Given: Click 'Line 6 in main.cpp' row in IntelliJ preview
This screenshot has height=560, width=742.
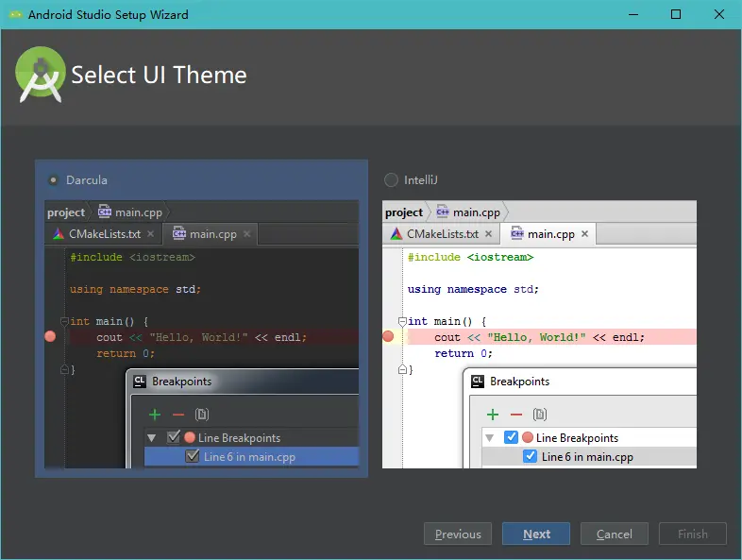Looking at the screenshot, I should point(589,457).
